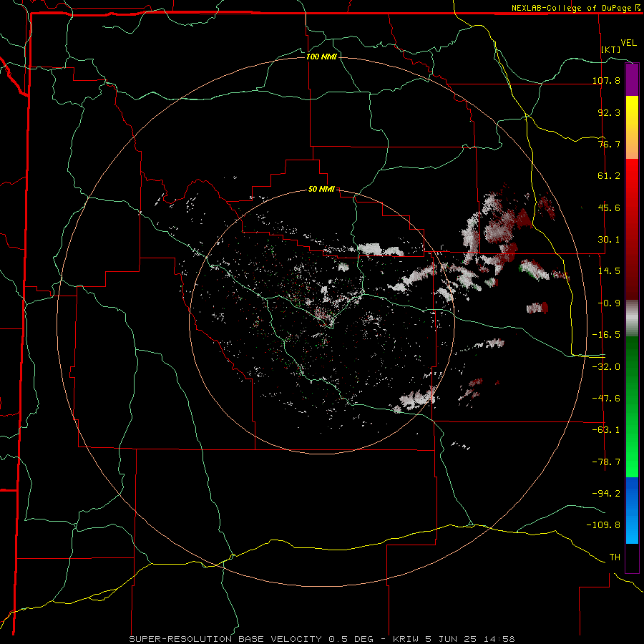The height and width of the screenshot is (644, 644).
Task: Click the 76.7 velocity scale value
Action: point(609,144)
